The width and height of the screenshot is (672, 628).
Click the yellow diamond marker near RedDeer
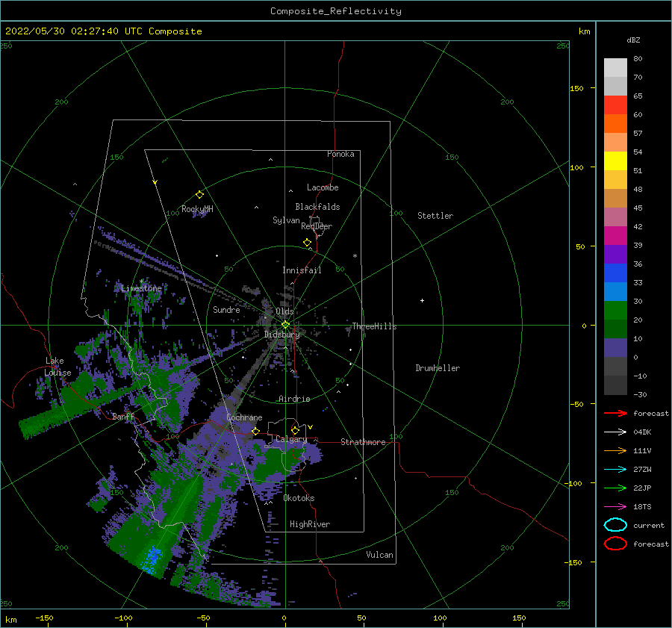pos(307,243)
